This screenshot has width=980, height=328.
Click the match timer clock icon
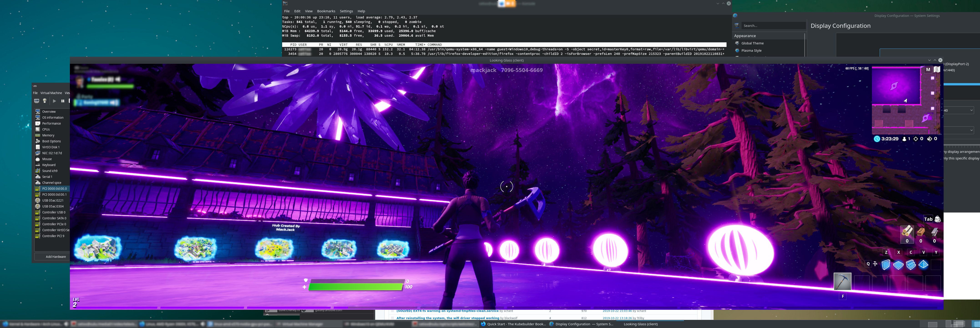click(x=877, y=139)
